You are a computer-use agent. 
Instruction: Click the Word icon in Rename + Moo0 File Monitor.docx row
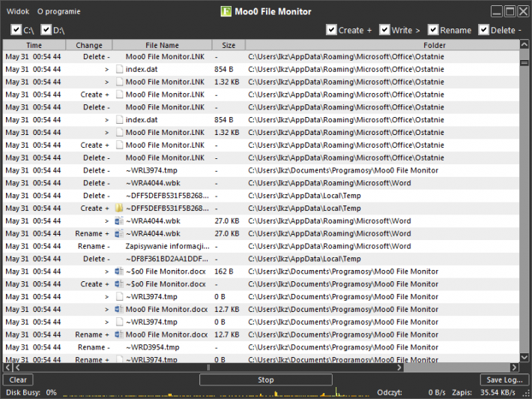(118, 334)
